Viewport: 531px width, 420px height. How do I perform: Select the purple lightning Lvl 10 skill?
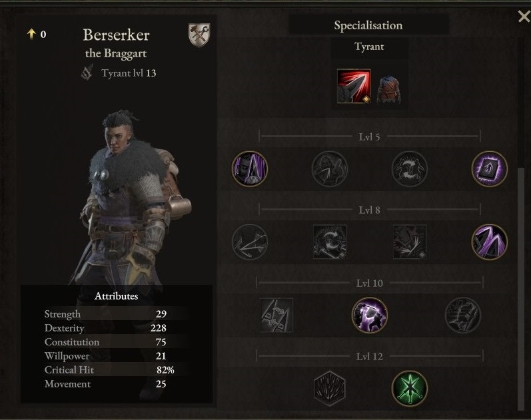click(x=370, y=315)
